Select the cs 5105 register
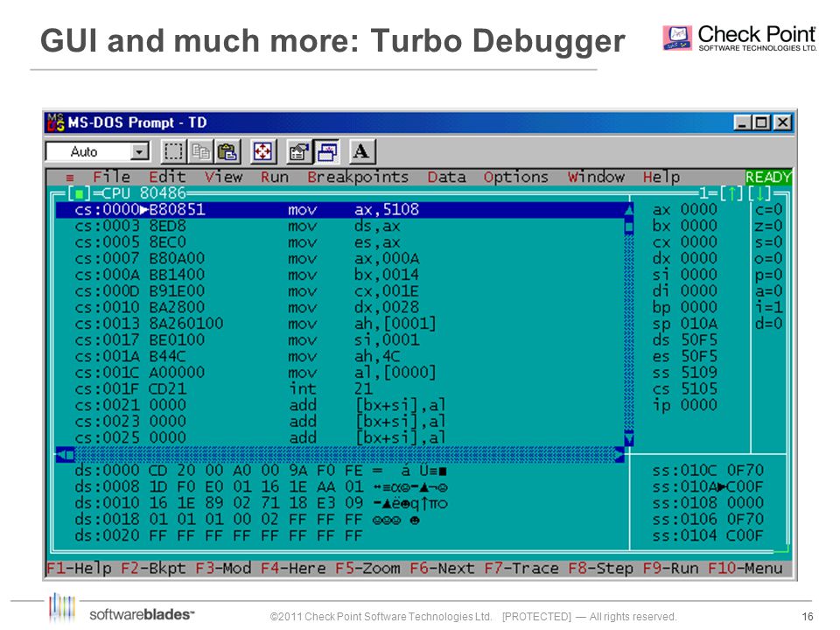This screenshot has width=840, height=630. pos(684,388)
